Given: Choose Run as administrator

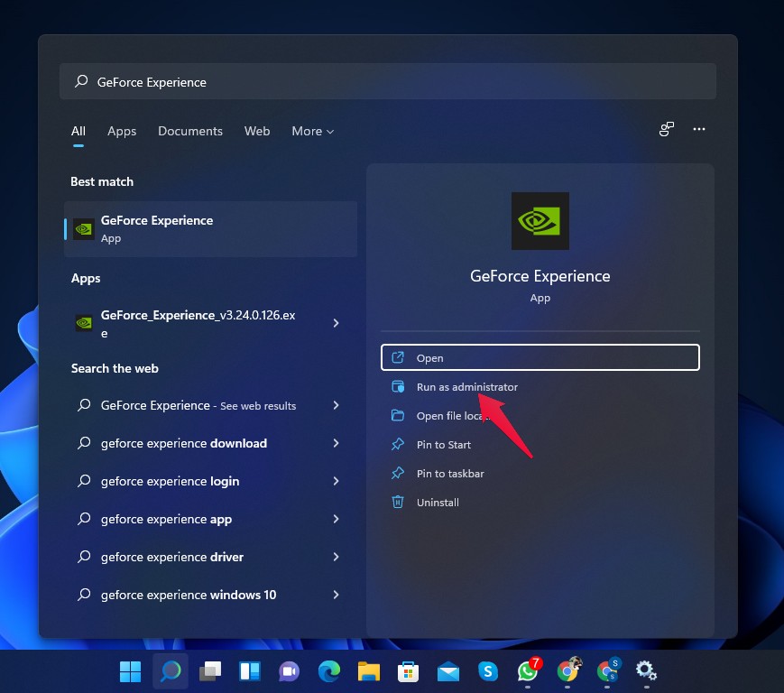Looking at the screenshot, I should (540, 386).
